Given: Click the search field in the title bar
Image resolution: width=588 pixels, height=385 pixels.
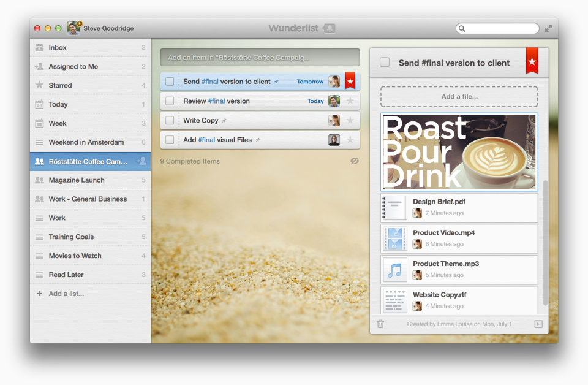Looking at the screenshot, I should click(x=497, y=28).
